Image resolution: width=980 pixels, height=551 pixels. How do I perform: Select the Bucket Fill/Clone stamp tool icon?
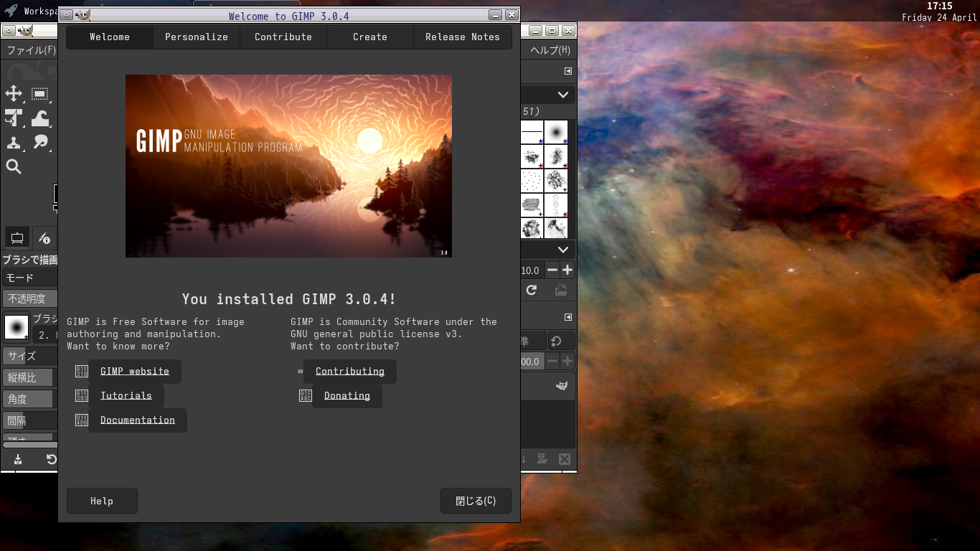click(14, 143)
